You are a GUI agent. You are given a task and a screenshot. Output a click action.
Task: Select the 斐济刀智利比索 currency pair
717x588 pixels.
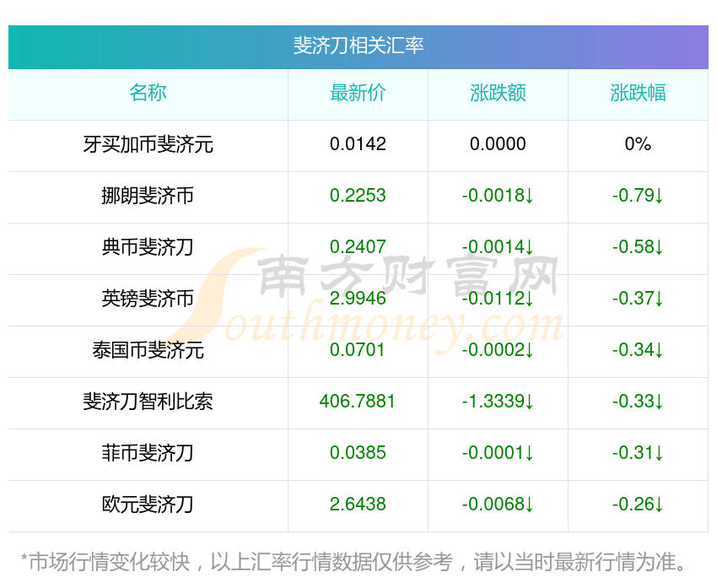tap(148, 402)
